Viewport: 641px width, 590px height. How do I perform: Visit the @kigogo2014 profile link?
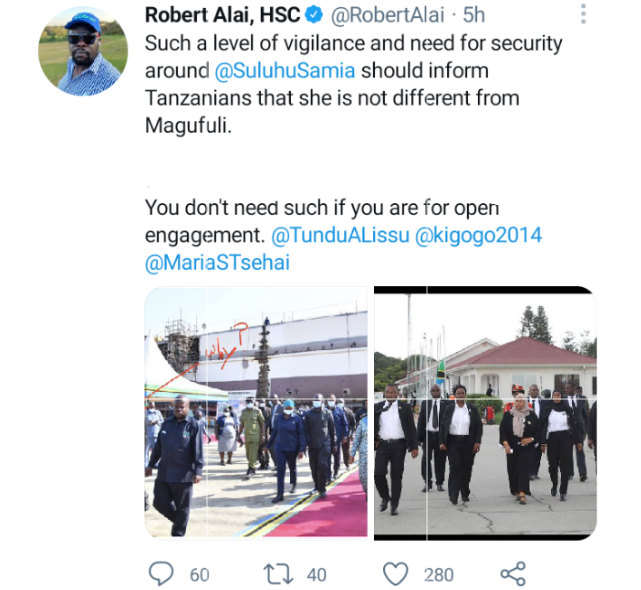(x=478, y=235)
